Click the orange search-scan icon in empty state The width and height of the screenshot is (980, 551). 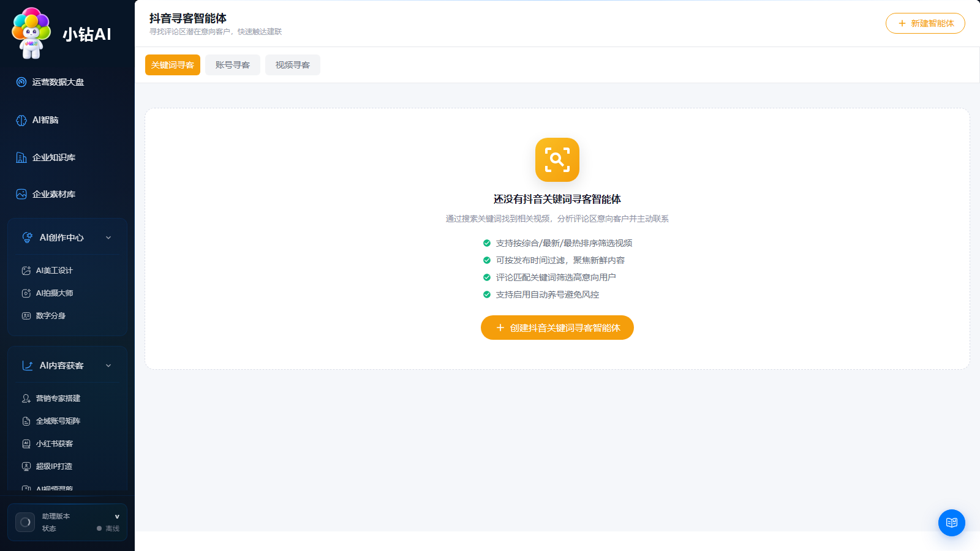point(557,160)
